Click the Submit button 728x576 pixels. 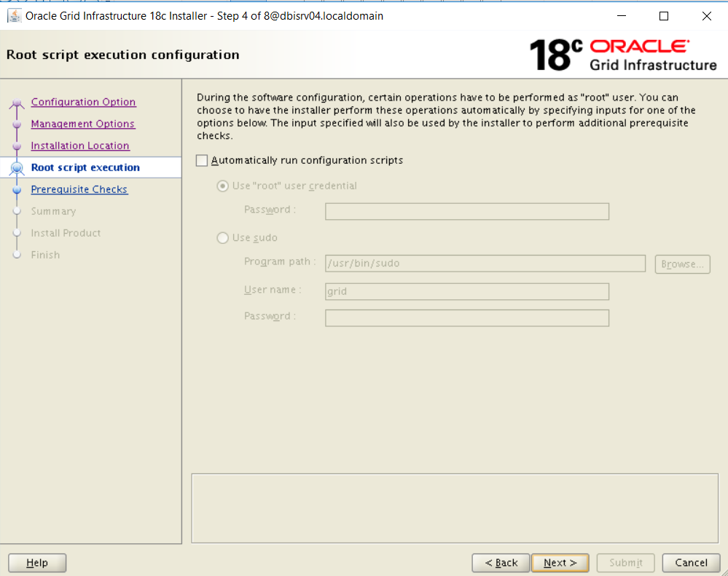coord(626,563)
